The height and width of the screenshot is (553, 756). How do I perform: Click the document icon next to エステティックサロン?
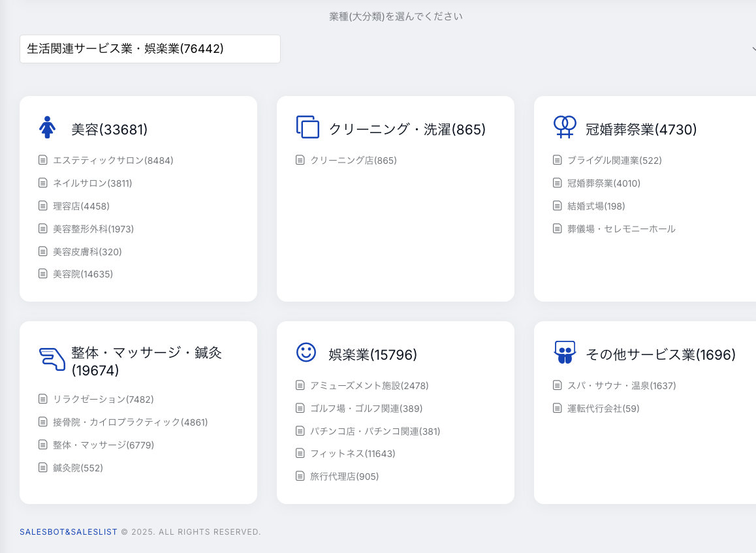(43, 160)
